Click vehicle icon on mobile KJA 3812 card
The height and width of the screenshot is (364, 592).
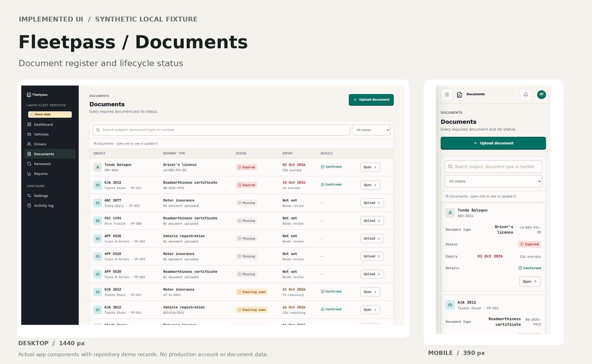pos(450,305)
